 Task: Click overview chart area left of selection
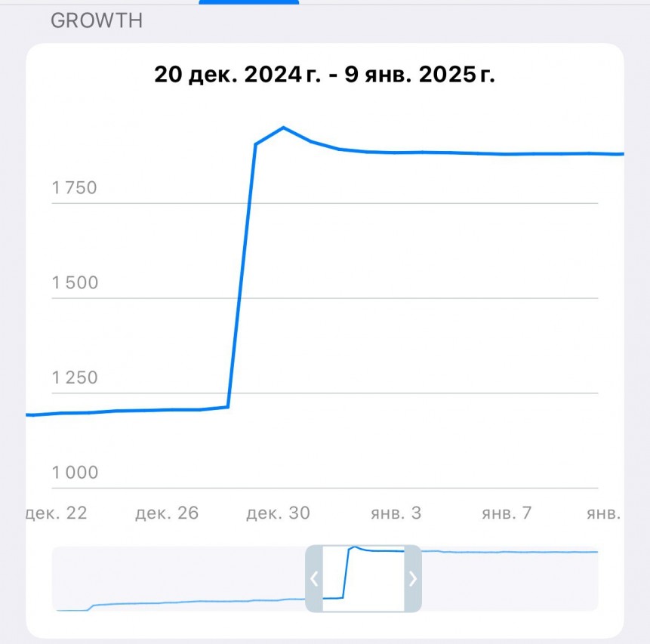[177, 578]
